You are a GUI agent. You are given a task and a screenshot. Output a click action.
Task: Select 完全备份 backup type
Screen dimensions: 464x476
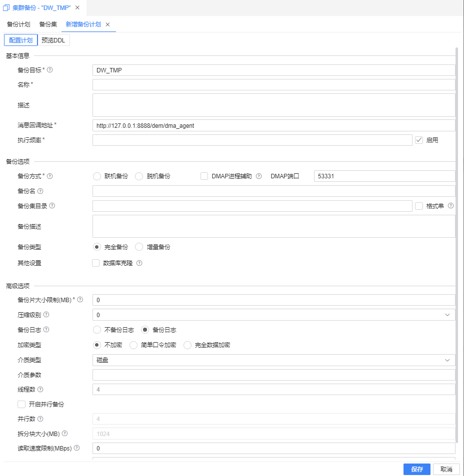coord(97,247)
